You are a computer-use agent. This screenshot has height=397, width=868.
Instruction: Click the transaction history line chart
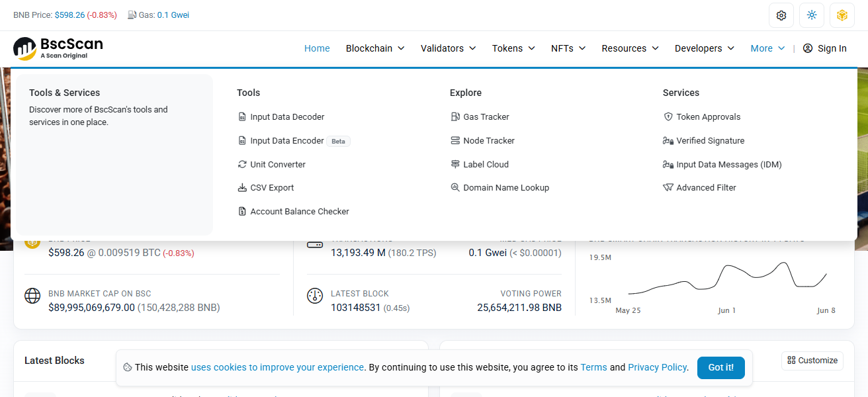point(726,278)
